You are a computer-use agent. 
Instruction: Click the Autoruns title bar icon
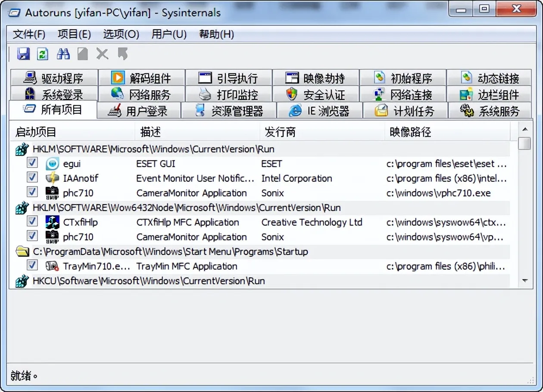pyautogui.click(x=16, y=12)
